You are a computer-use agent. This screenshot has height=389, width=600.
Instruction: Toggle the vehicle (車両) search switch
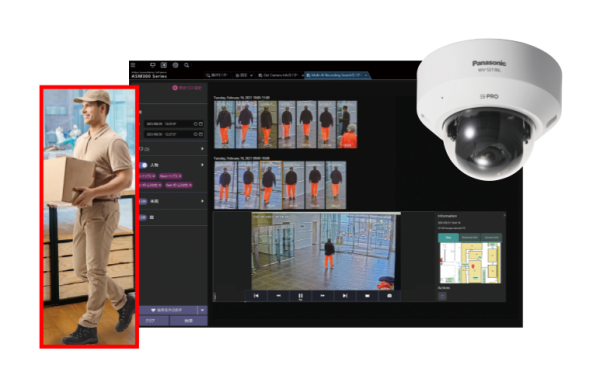143,201
